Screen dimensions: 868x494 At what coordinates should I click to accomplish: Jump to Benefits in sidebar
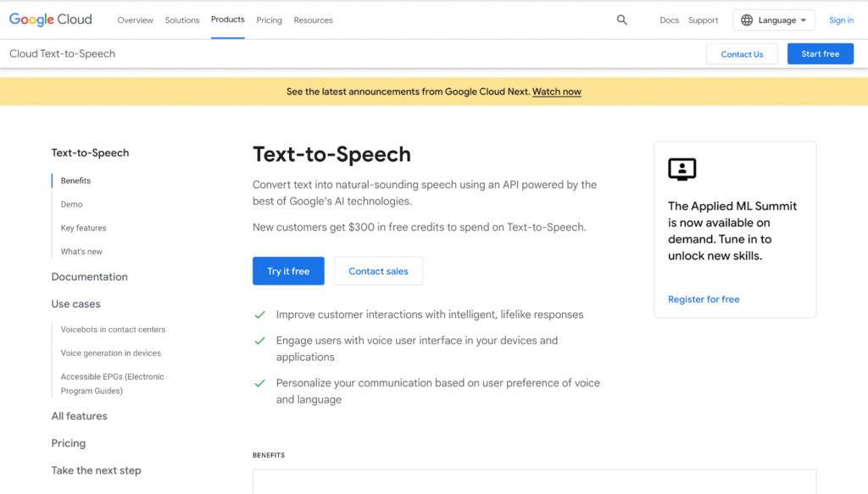tap(75, 180)
